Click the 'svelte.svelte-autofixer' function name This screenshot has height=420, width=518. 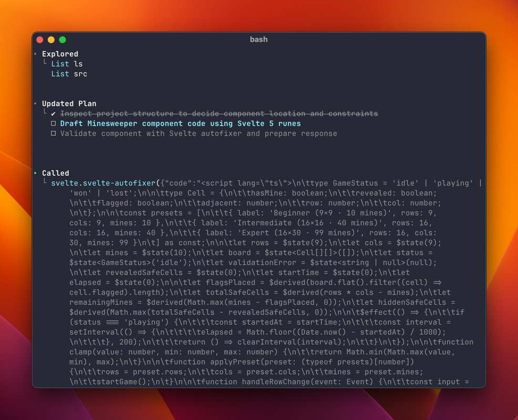click(103, 183)
